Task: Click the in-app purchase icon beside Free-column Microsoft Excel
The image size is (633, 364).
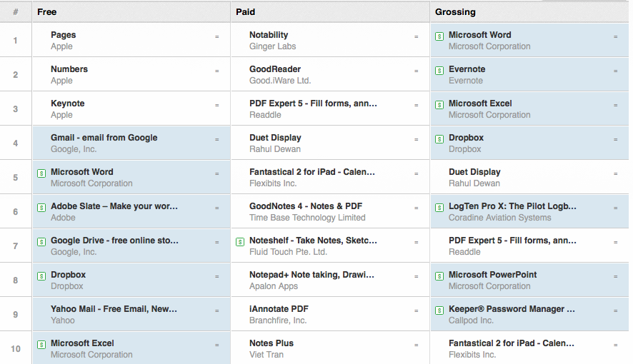Action: coord(41,345)
